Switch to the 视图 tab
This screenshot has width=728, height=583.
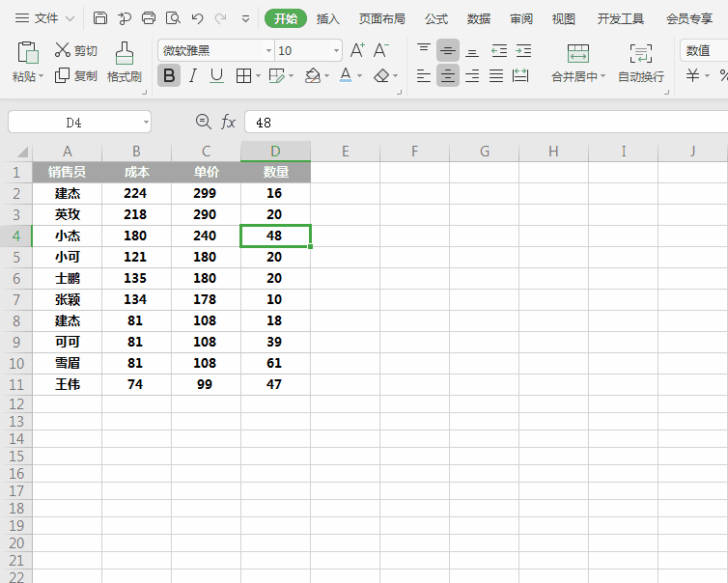(563, 18)
